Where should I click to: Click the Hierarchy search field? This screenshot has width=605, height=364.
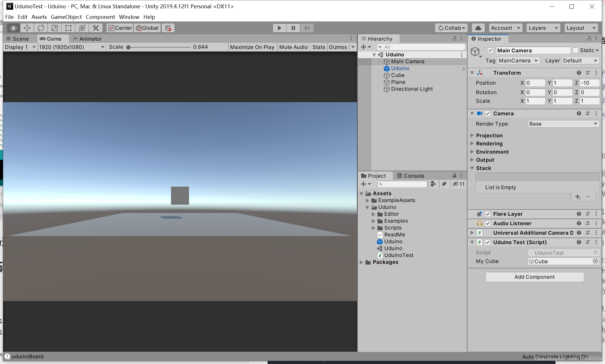(421, 47)
